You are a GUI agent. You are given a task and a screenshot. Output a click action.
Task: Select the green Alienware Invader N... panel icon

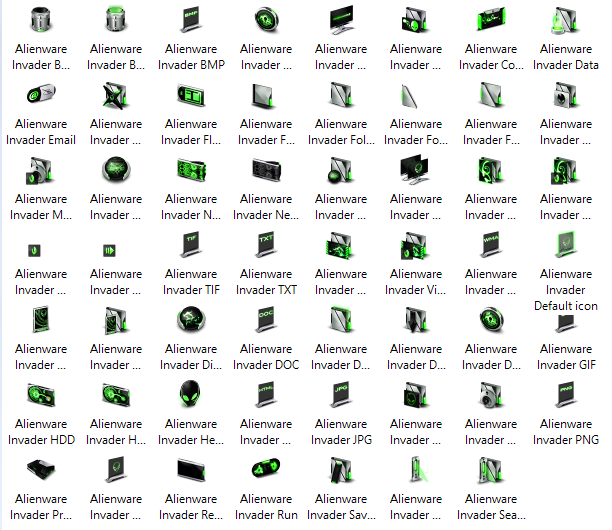191,170
